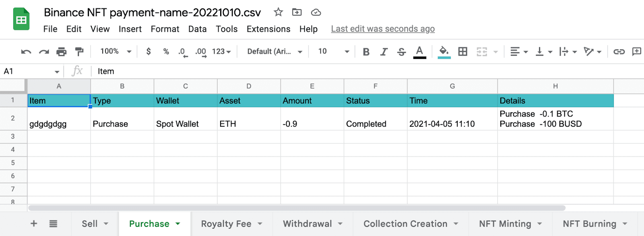644x236 pixels.
Task: Open last edit version history link
Action: (383, 29)
